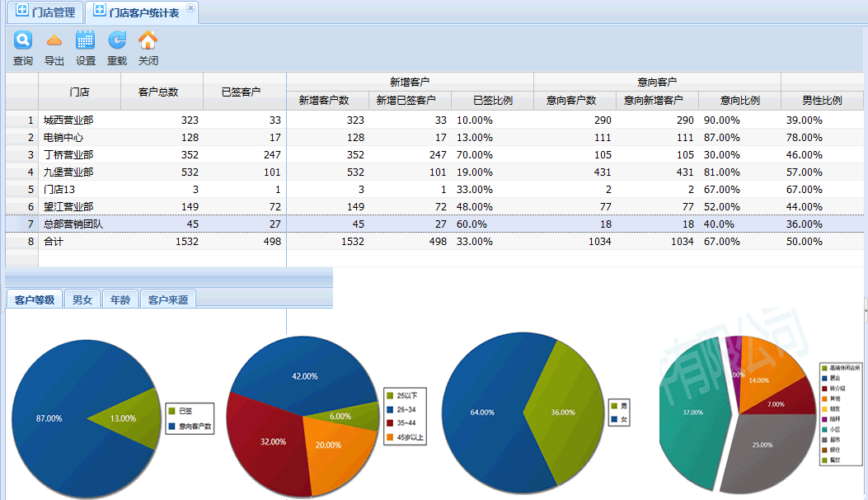Open 设置 calendar settings icon
The image size is (868, 500).
tap(86, 40)
